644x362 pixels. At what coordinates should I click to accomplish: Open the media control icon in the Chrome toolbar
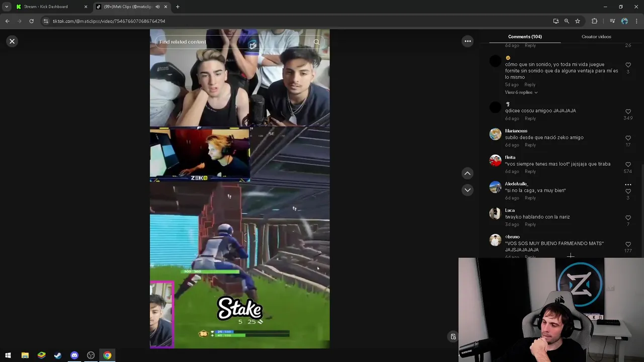point(612,21)
